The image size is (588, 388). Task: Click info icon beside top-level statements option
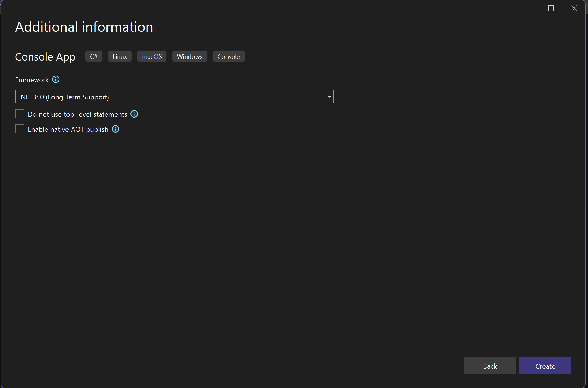[134, 114]
